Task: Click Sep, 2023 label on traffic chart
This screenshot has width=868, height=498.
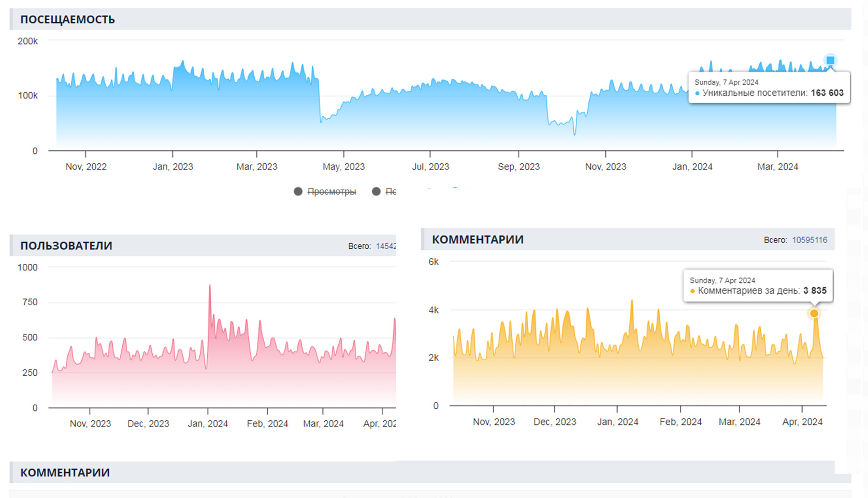Action: 518,167
